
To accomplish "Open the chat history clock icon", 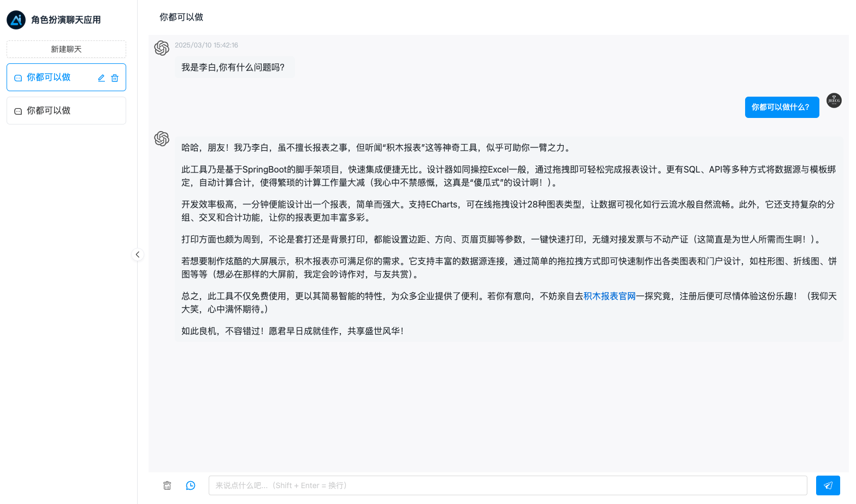I will (x=191, y=485).
